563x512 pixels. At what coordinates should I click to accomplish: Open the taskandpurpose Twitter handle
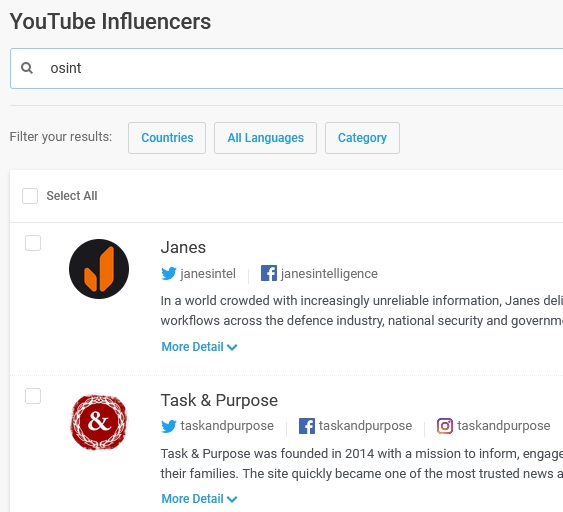pyautogui.click(x=227, y=426)
